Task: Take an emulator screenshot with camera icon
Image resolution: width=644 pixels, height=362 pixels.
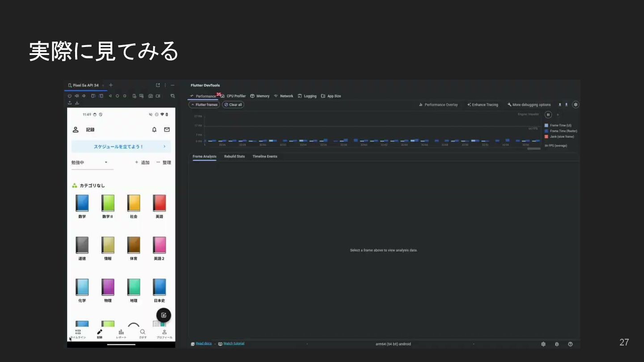Action: pos(151,96)
